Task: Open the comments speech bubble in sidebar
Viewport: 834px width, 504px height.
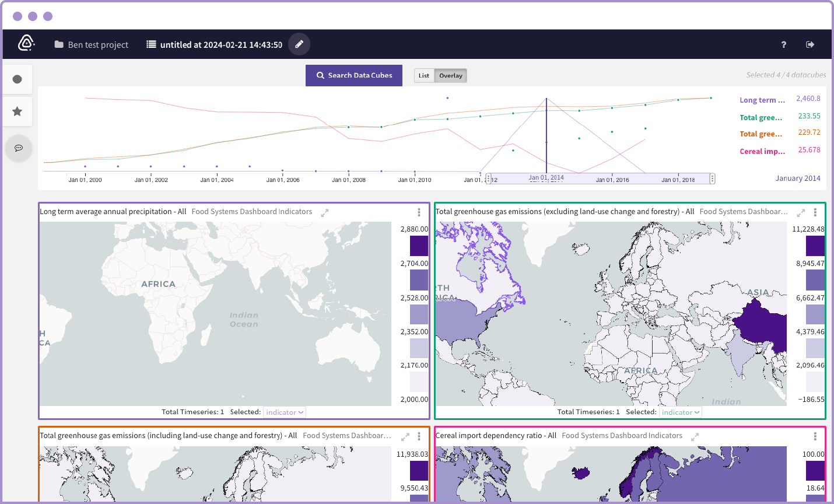Action: [x=18, y=148]
